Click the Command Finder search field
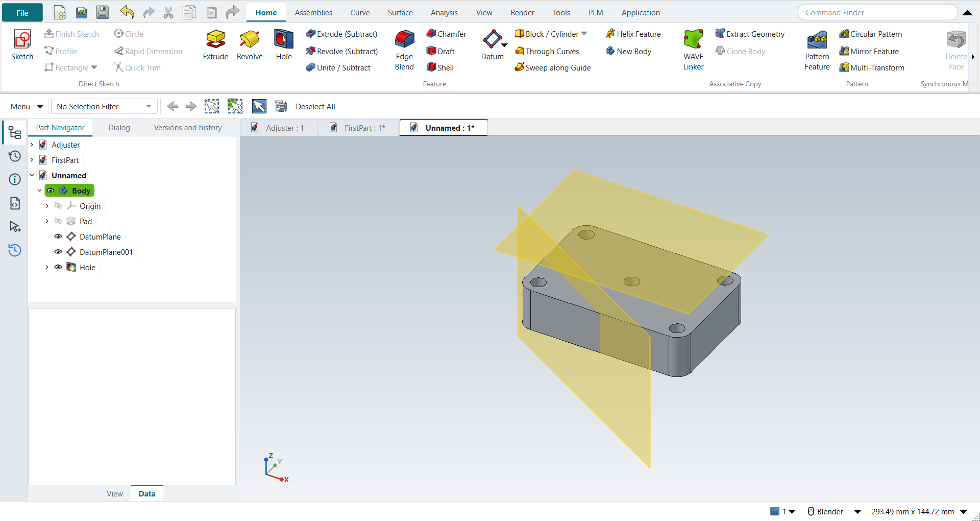This screenshot has height=521, width=980. [x=877, y=12]
